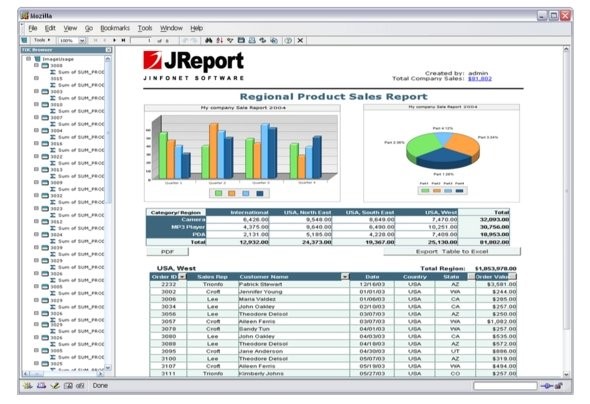Click the TOC browser toggle icon in toolbar
Image resolution: width=590 pixels, height=404 pixels.
[25, 40]
